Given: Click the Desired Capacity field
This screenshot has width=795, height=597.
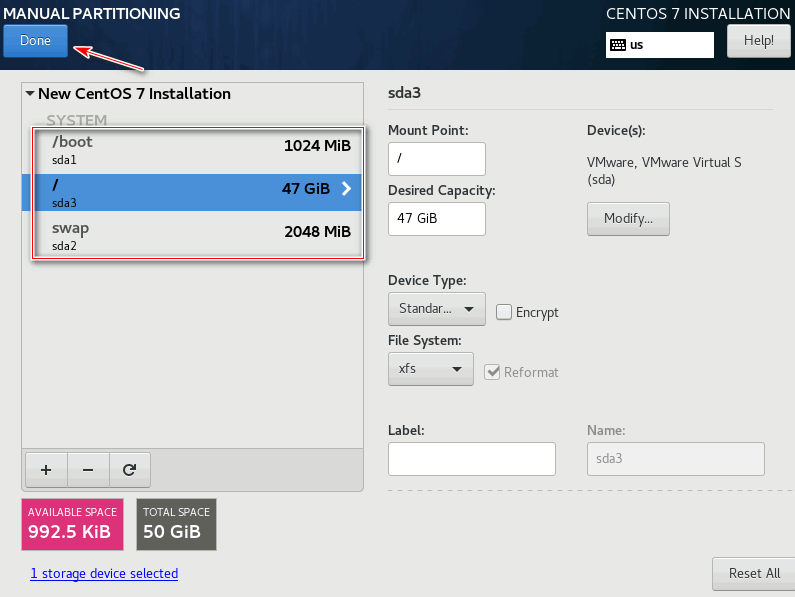Looking at the screenshot, I should pyautogui.click(x=437, y=219).
